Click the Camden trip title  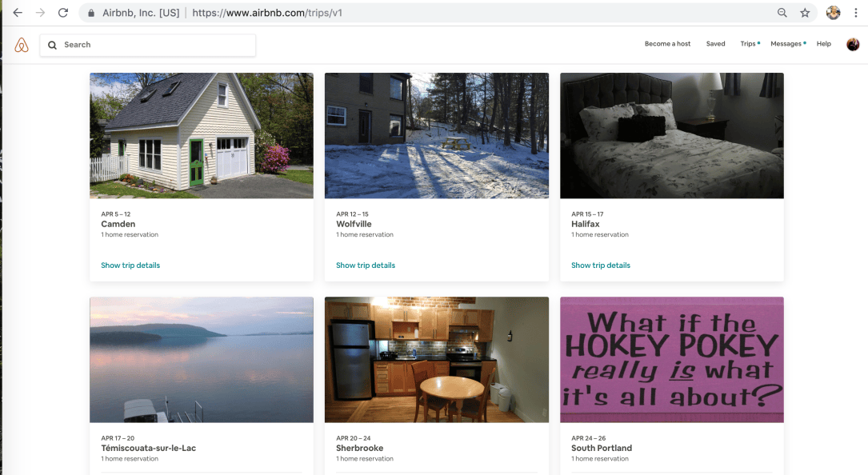point(118,224)
